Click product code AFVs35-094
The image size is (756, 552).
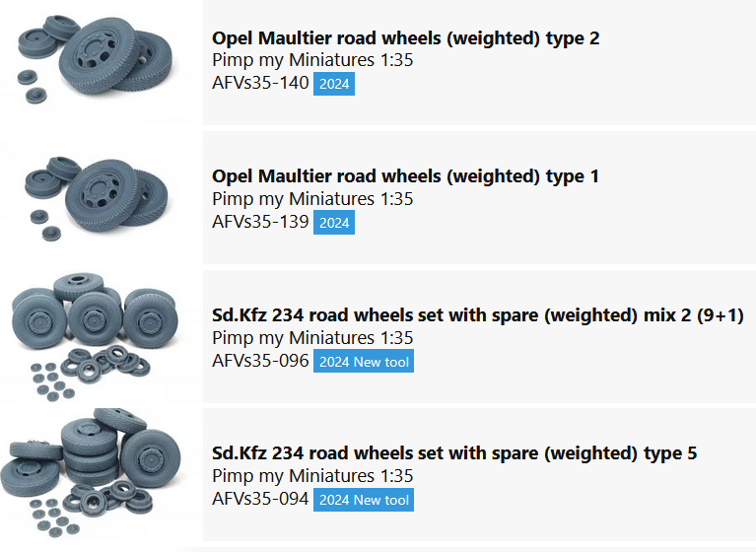260,499
